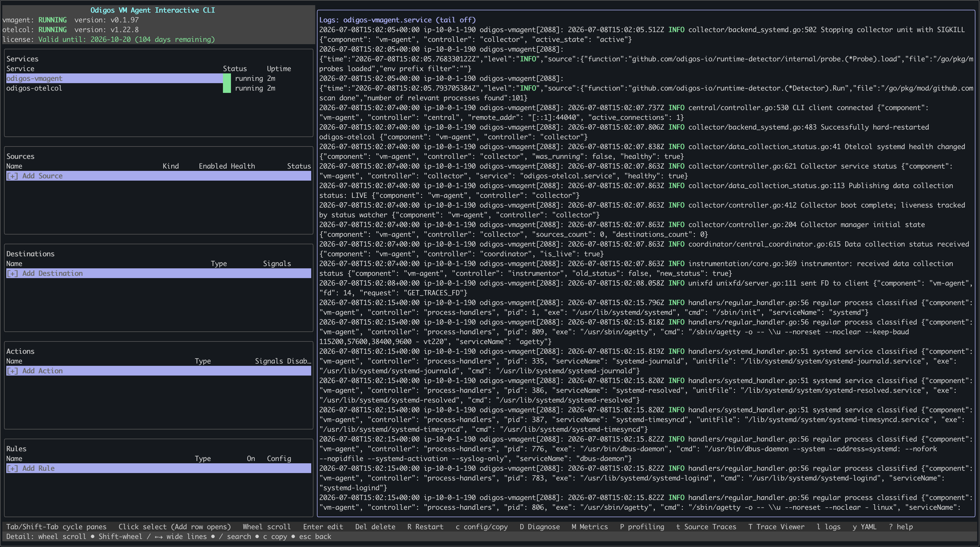Open the Add Rule row
The height and width of the screenshot is (547, 980).
pyautogui.click(x=159, y=468)
